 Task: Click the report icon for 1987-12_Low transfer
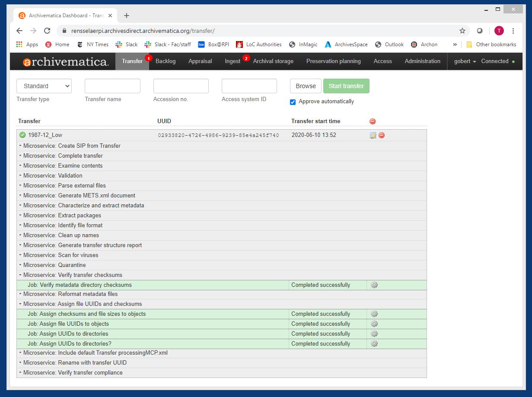pyautogui.click(x=373, y=135)
